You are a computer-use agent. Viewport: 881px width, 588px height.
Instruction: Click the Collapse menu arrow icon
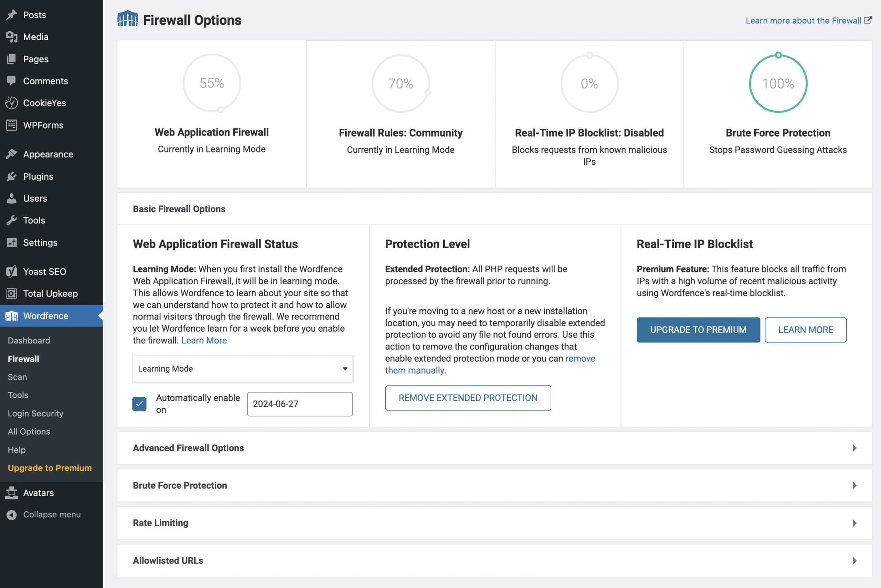click(12, 514)
